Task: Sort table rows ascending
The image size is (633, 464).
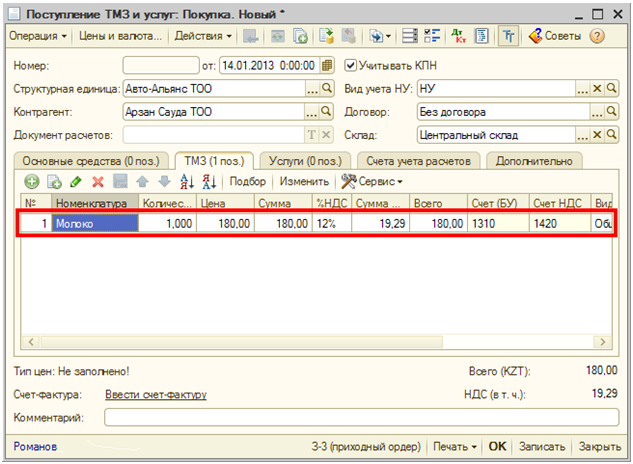Action: (x=186, y=182)
